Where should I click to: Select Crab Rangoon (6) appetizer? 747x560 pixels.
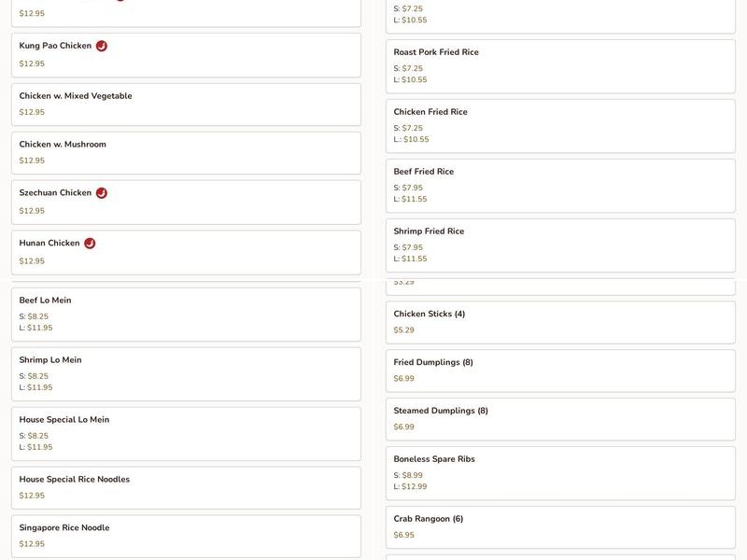click(x=560, y=527)
